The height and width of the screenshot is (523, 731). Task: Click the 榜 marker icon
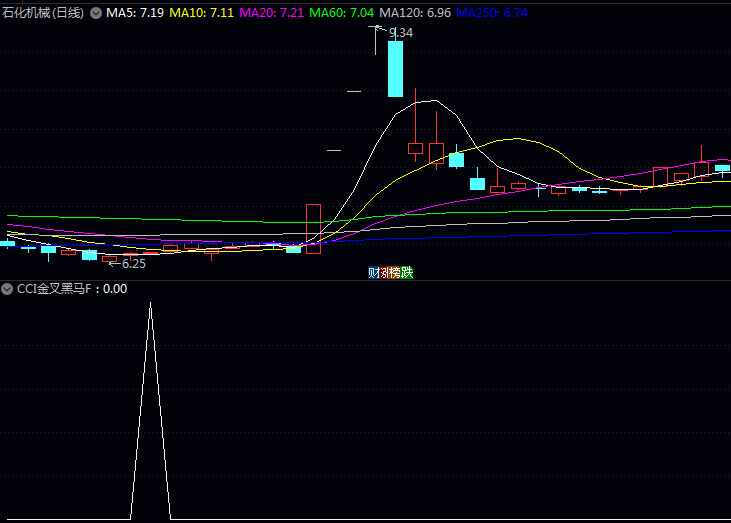coord(396,272)
